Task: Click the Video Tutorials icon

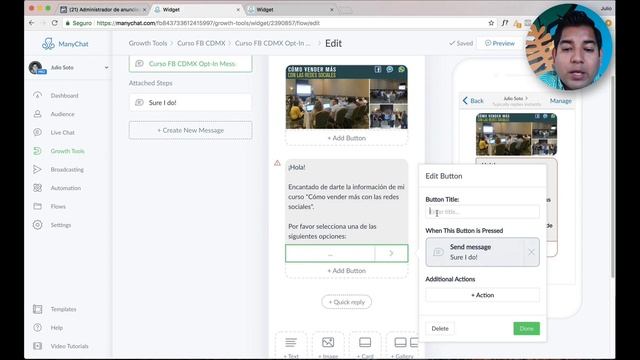Action: pos(38,346)
